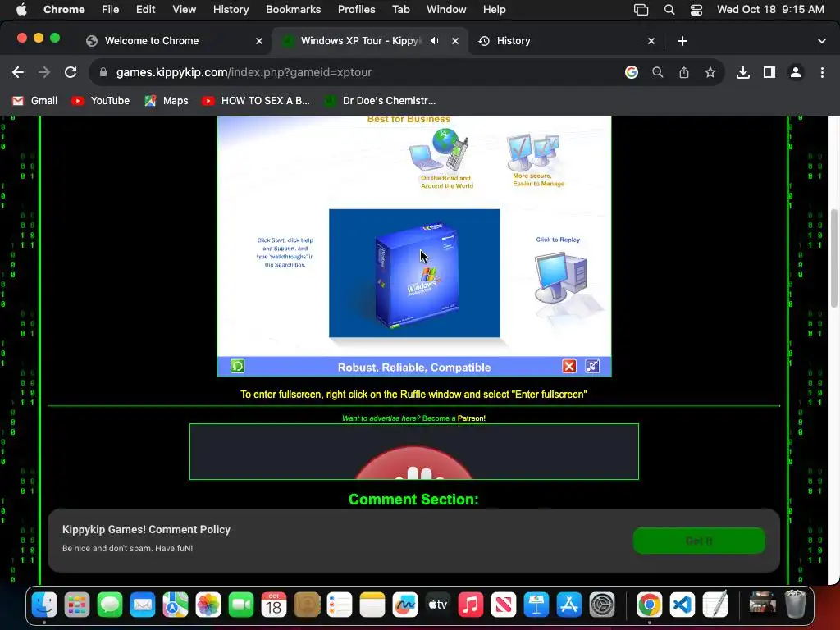Click the advertisement banner
Viewport: 840px width, 630px height.
(414, 452)
